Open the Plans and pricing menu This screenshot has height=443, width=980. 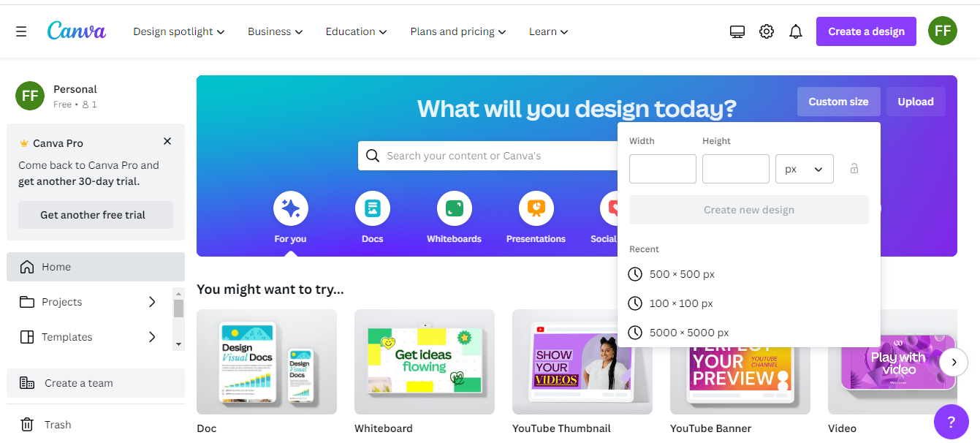click(458, 31)
